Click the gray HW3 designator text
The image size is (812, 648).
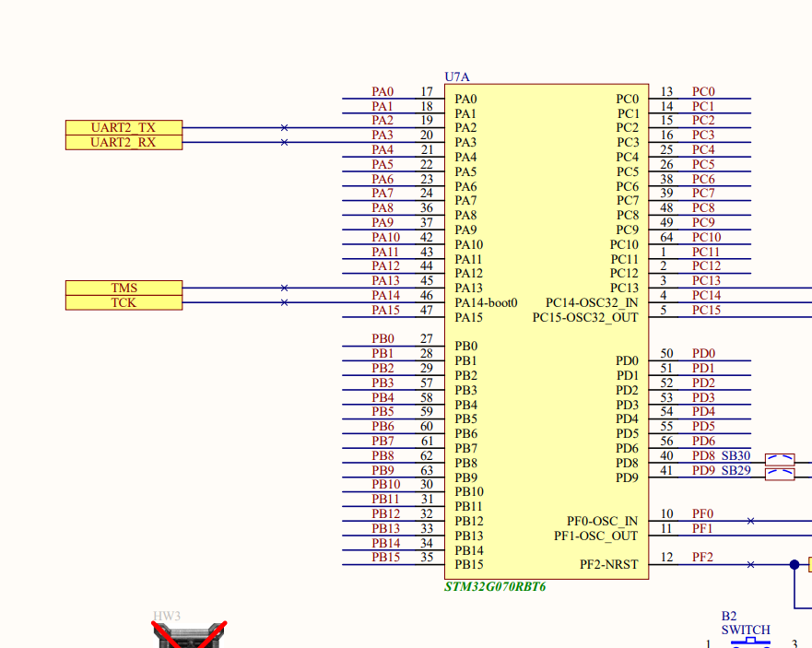coord(166,616)
